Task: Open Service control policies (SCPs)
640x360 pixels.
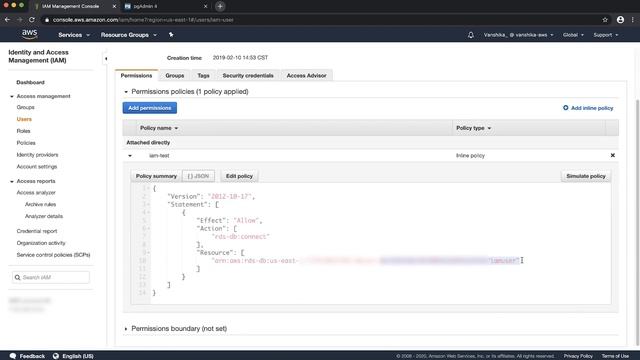Action: (x=53, y=255)
